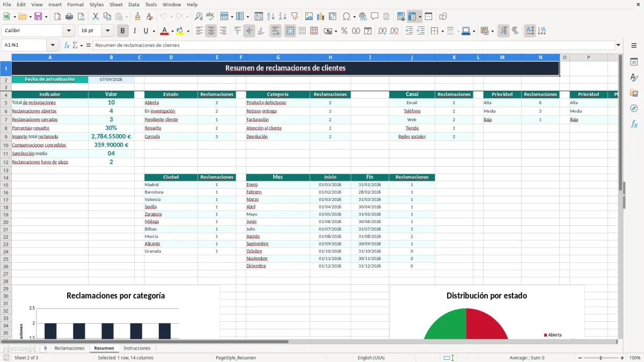Screen dimensions: 644x362
Task: Apply AutoFilter to the data
Action: pos(294,17)
